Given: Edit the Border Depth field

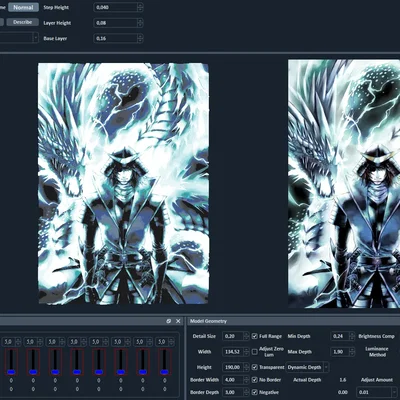Looking at the screenshot, I should tap(233, 392).
